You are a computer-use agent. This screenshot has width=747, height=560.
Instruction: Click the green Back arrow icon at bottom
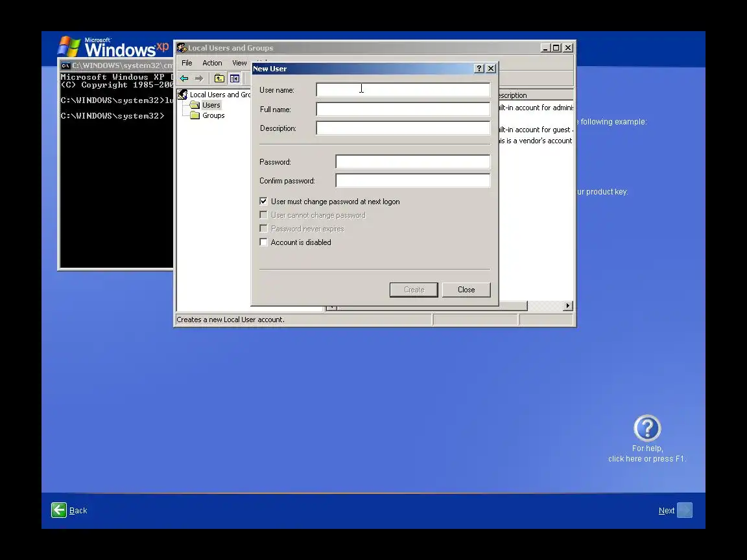click(59, 510)
